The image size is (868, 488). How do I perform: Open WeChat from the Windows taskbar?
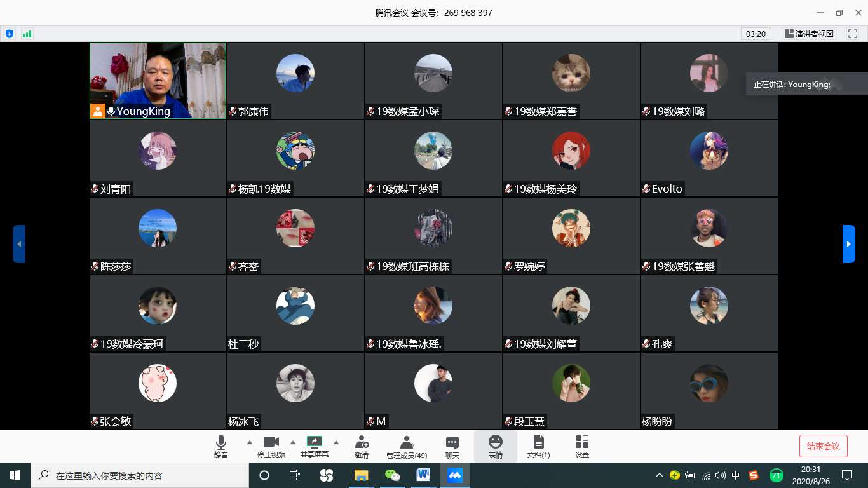click(393, 475)
